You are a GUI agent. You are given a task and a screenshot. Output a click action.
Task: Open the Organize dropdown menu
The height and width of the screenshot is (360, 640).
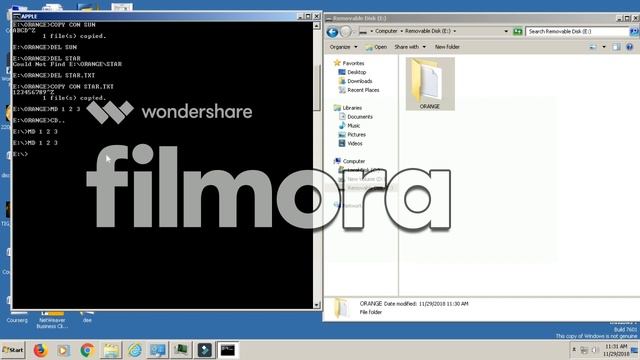[343, 47]
